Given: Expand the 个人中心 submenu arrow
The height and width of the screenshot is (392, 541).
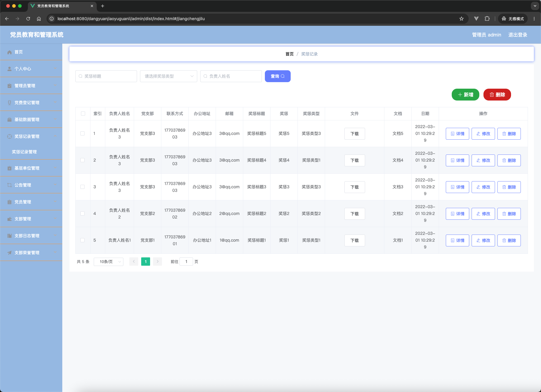Looking at the screenshot, I should pos(55,68).
